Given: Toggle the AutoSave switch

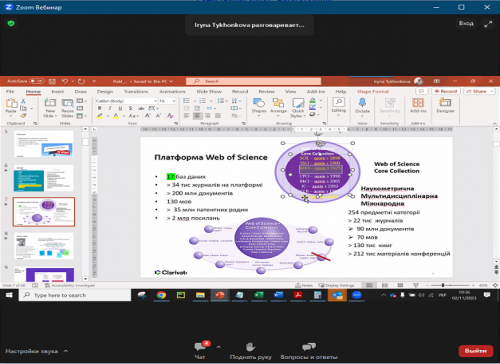Looking at the screenshot, I should (37, 81).
